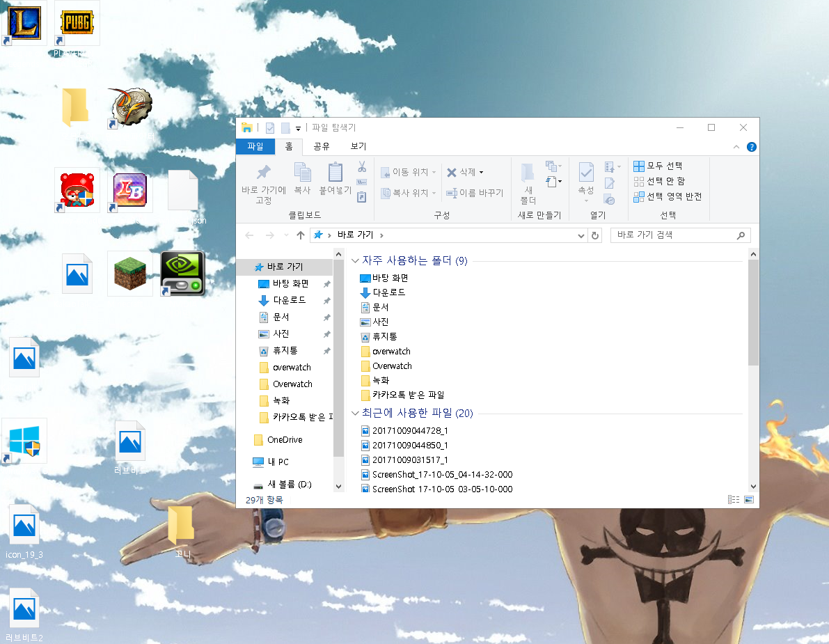
Task: Switch to the 보기 (View) ribbon tab
Action: click(x=358, y=146)
